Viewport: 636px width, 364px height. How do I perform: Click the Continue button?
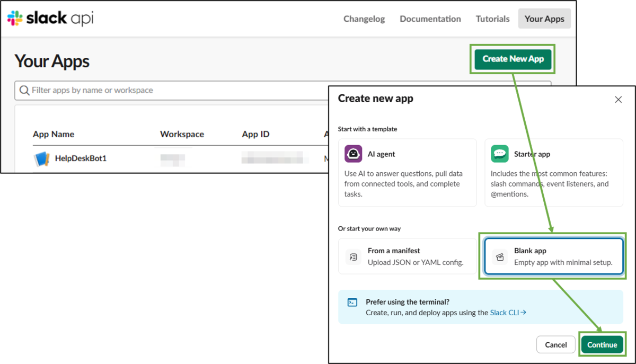click(x=602, y=345)
